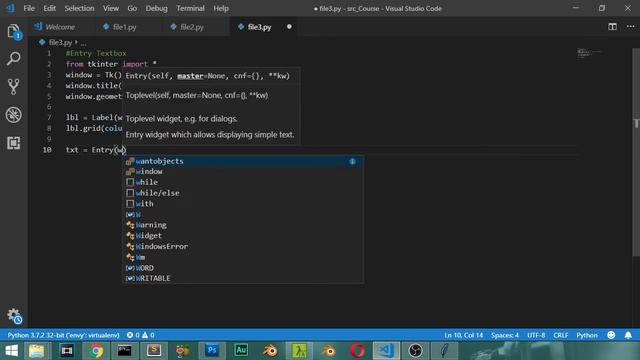Switch to the file2.py tab
The width and height of the screenshot is (640, 360).
(192, 27)
